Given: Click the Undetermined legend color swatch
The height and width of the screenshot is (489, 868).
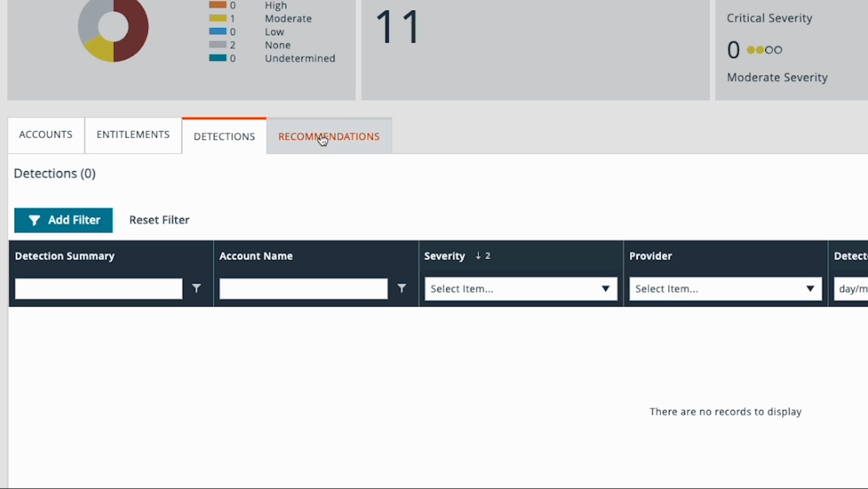Looking at the screenshot, I should pos(218,58).
